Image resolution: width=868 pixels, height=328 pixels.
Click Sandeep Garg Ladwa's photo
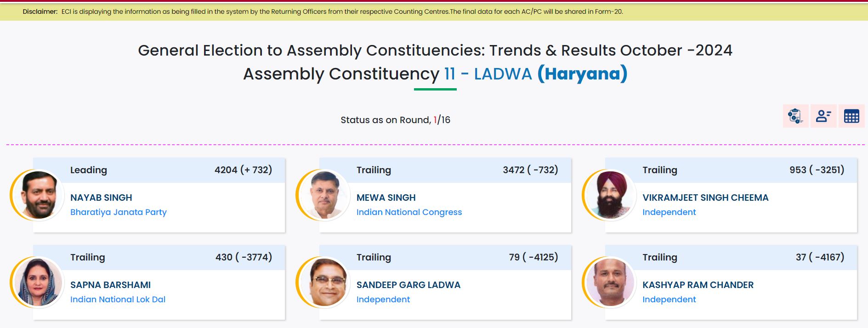tap(324, 283)
